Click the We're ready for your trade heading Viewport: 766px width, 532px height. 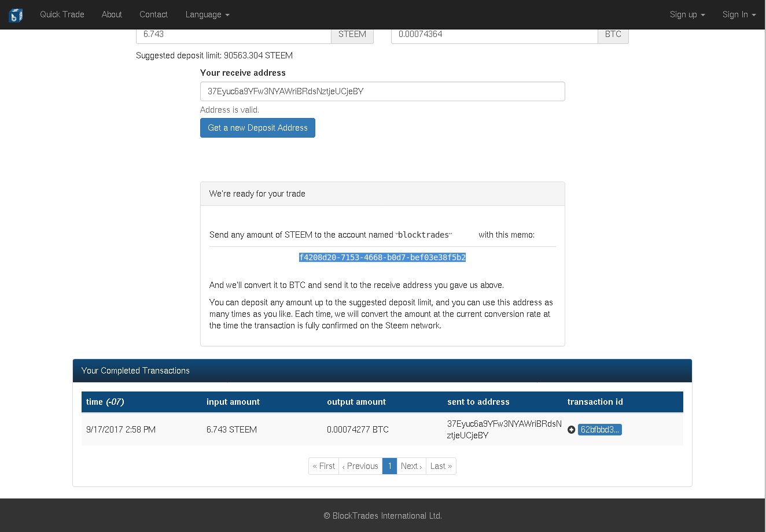[x=382, y=194]
